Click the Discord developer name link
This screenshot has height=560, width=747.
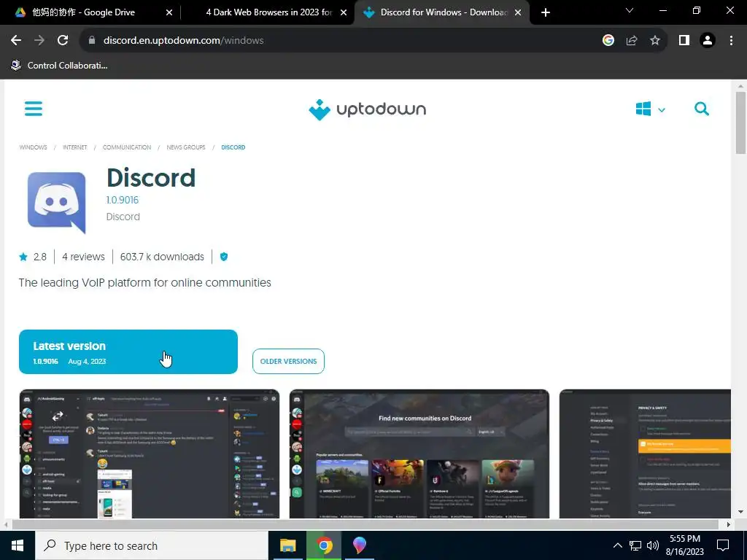tap(123, 217)
